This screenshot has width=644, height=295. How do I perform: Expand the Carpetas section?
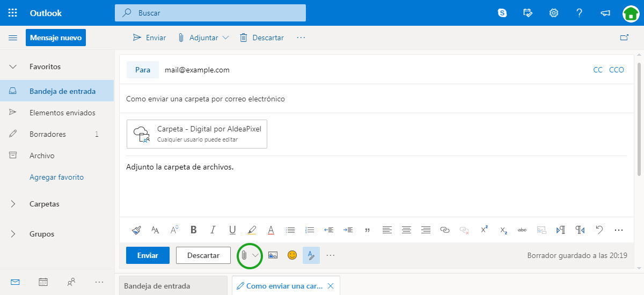click(13, 204)
